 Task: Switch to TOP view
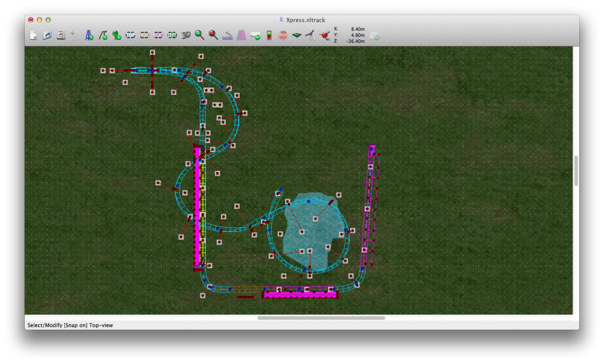130,36
